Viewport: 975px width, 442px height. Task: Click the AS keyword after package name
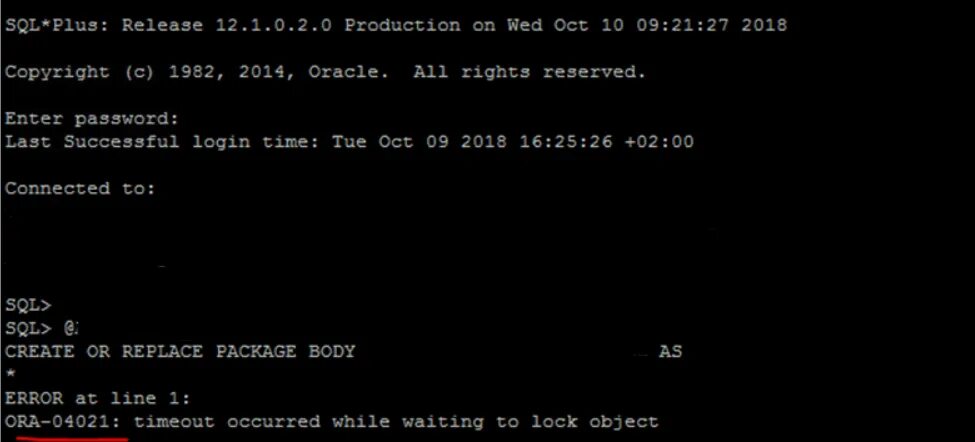pos(670,351)
